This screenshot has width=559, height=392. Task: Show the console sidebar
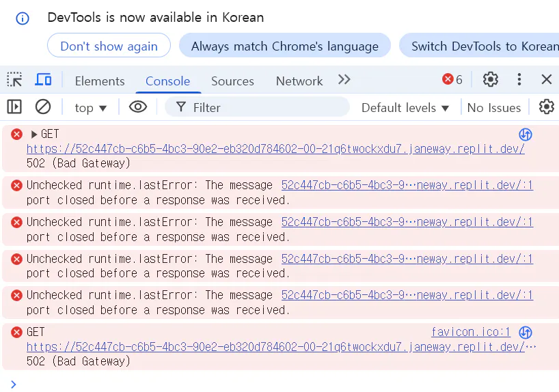pyautogui.click(x=14, y=107)
